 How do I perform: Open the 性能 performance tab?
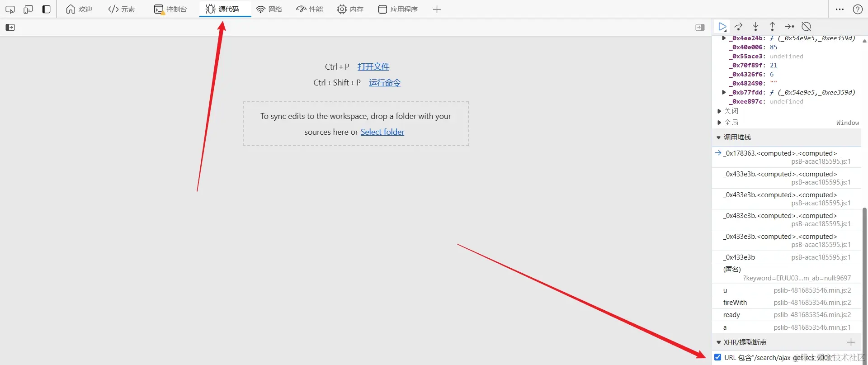pos(310,9)
